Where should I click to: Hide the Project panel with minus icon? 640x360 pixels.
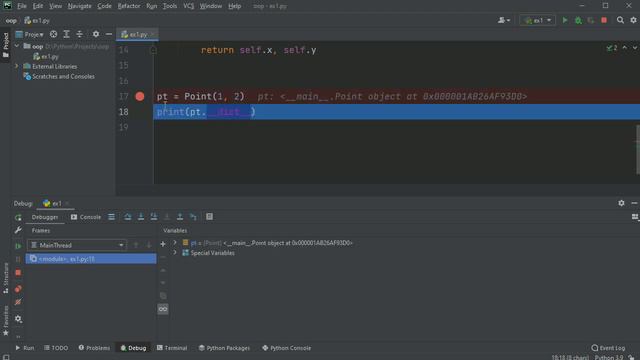(109, 34)
